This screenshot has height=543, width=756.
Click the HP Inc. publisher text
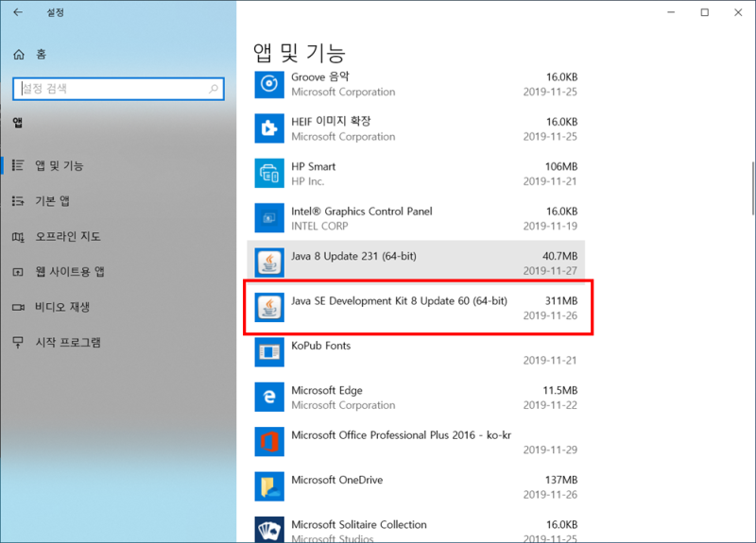click(x=308, y=181)
